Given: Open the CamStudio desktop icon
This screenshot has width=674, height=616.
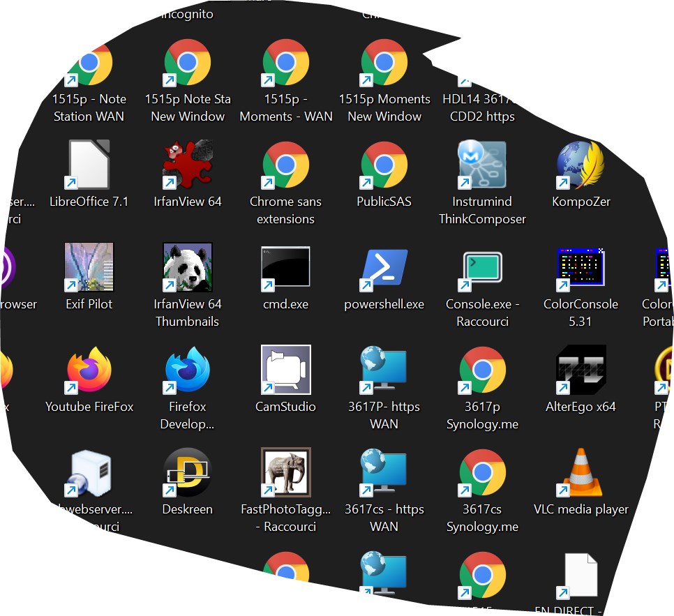Looking at the screenshot, I should (x=285, y=370).
